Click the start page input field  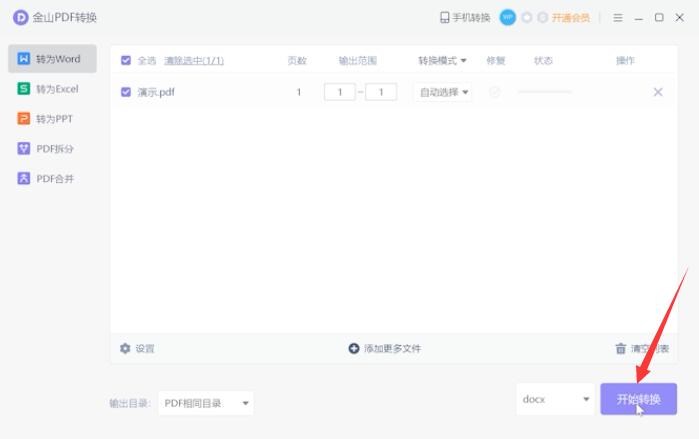pos(340,92)
